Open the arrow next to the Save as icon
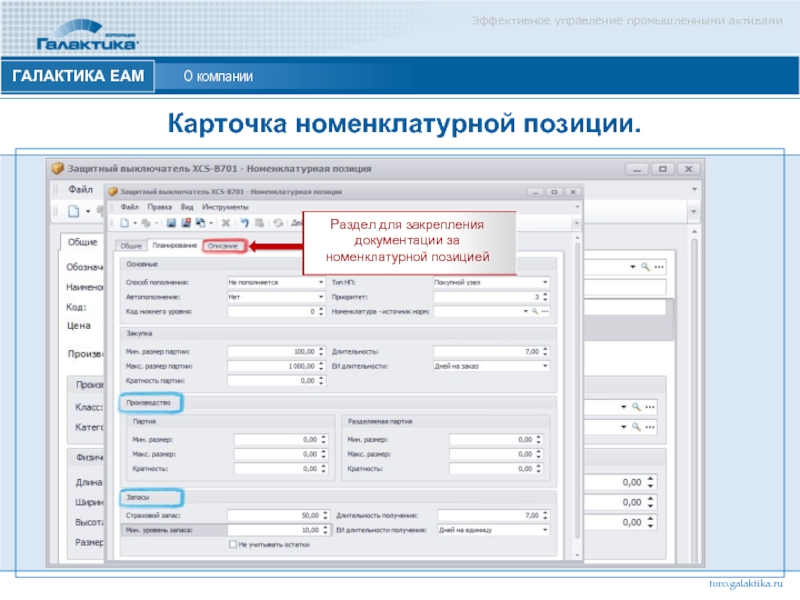 pos(211,223)
